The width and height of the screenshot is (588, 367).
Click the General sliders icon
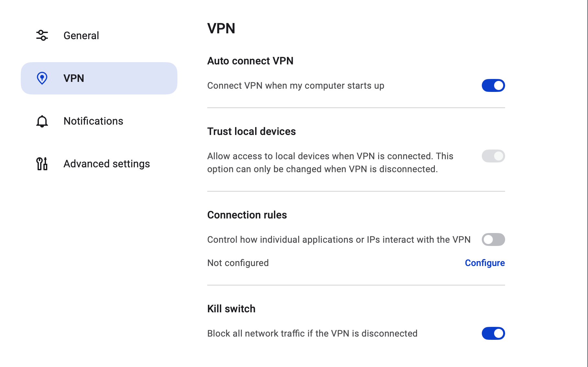42,35
